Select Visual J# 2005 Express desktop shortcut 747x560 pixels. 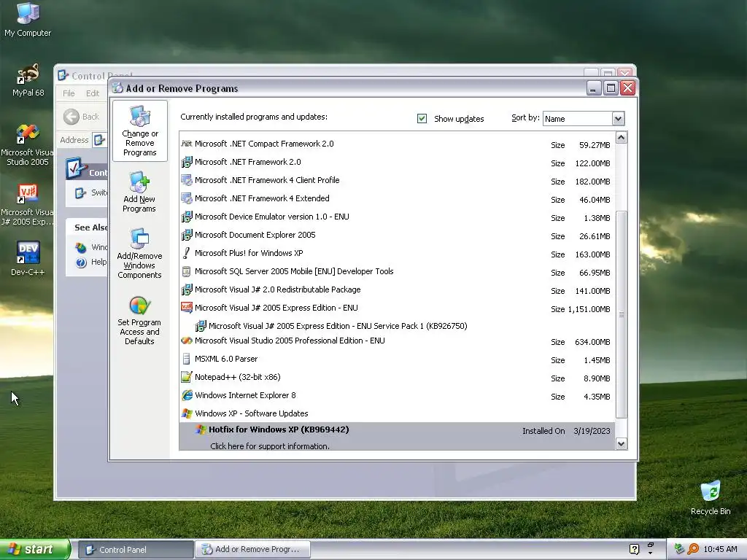(x=28, y=205)
